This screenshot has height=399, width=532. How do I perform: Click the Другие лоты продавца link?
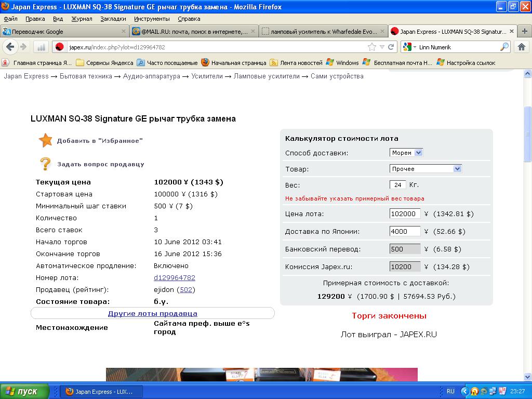tap(152, 313)
